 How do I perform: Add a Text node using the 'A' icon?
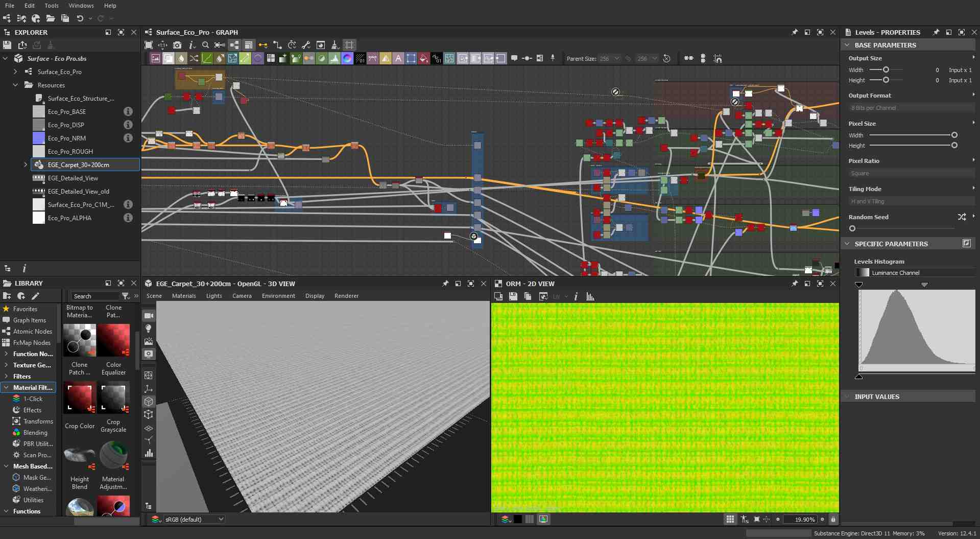(398, 58)
